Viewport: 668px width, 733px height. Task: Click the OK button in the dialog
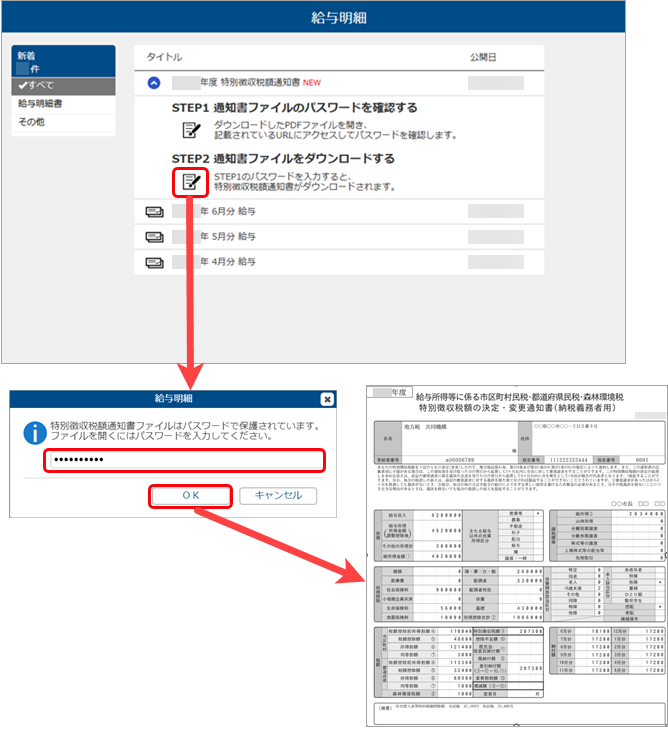(x=191, y=496)
